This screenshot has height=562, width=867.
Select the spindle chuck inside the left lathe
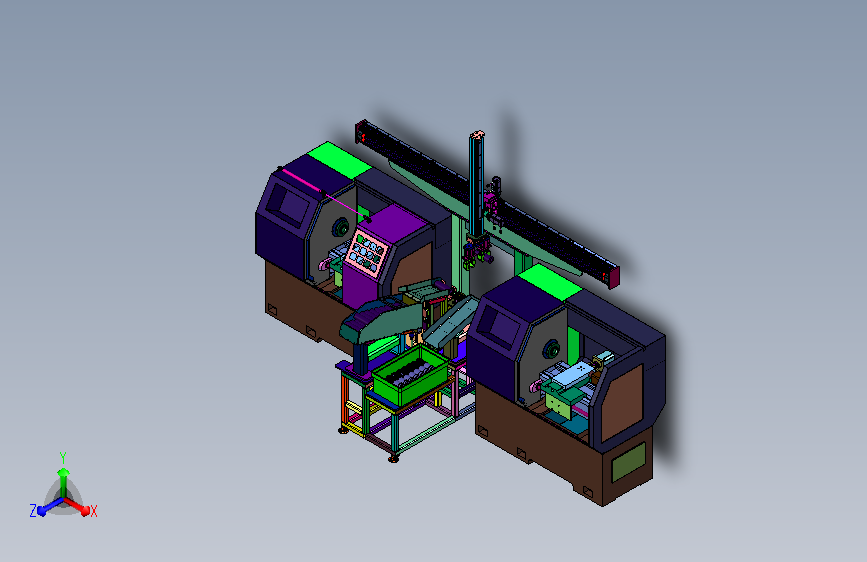pos(340,228)
